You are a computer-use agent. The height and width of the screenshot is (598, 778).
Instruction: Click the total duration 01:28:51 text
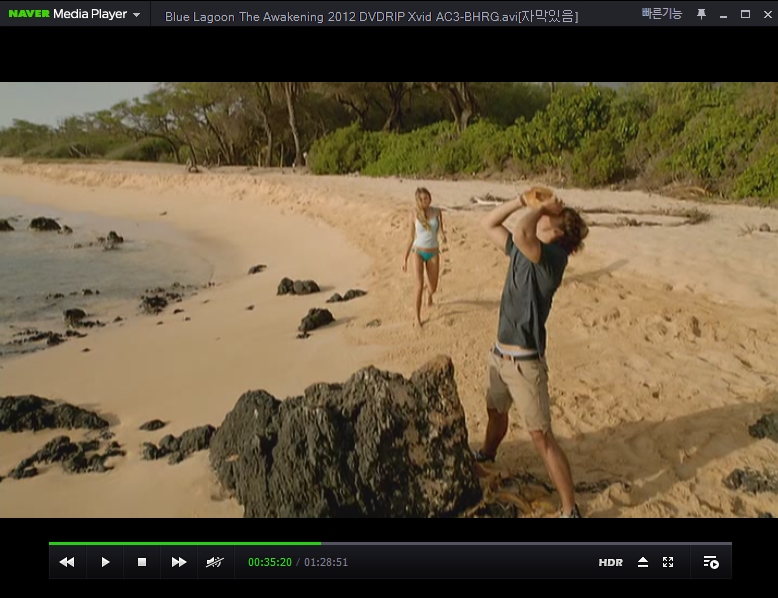pos(326,563)
